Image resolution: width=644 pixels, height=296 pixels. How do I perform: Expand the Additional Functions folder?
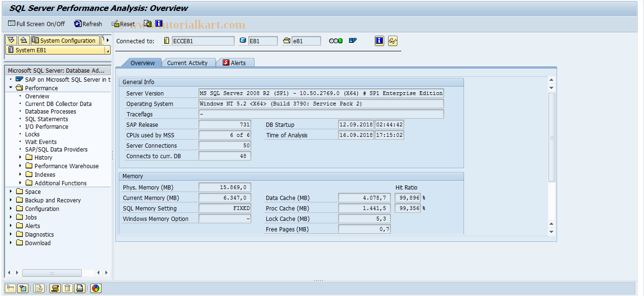pyautogui.click(x=20, y=183)
